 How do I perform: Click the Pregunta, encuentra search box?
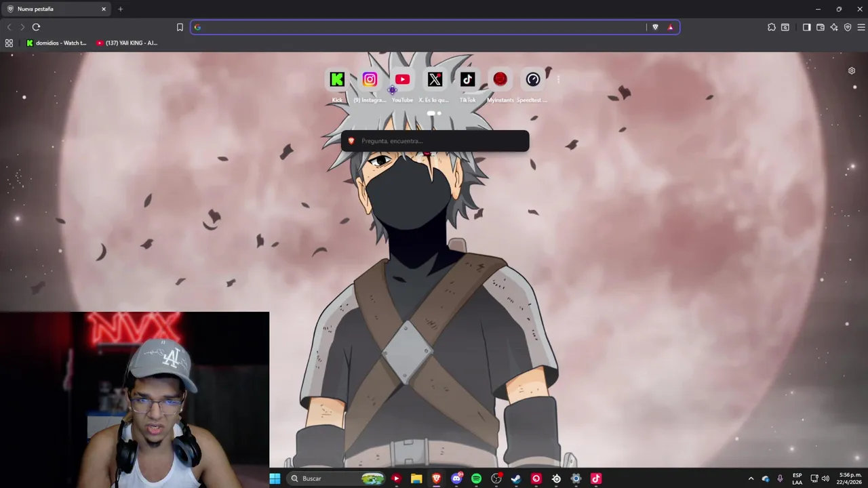435,141
